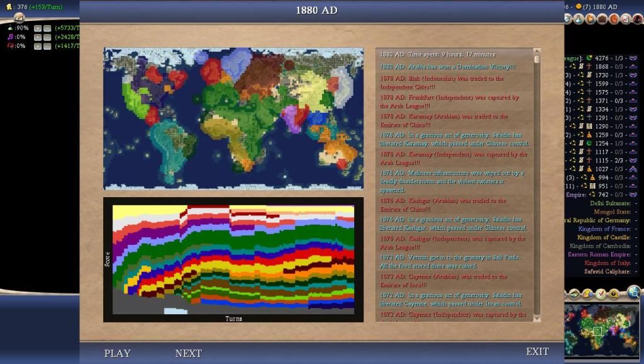Select the Delhi Sultanate scoreboard entry
Image resolution: width=644 pixels, height=364 pixels.
click(610, 203)
